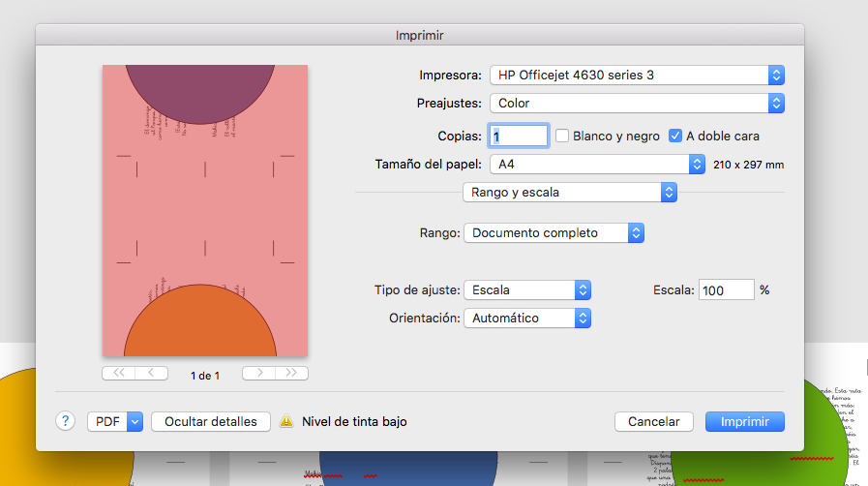868x486 pixels.
Task: Click the Nivel de tinta bajo text
Action: coord(354,422)
